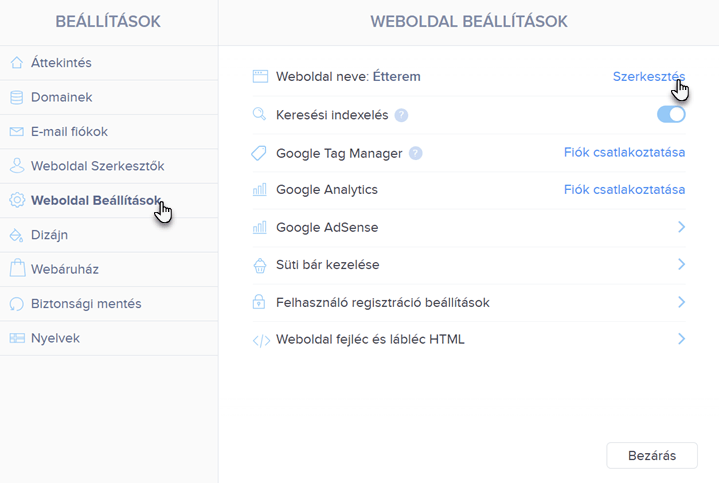Click Fiók csatlakoztatása for Google Tag Manager

625,152
